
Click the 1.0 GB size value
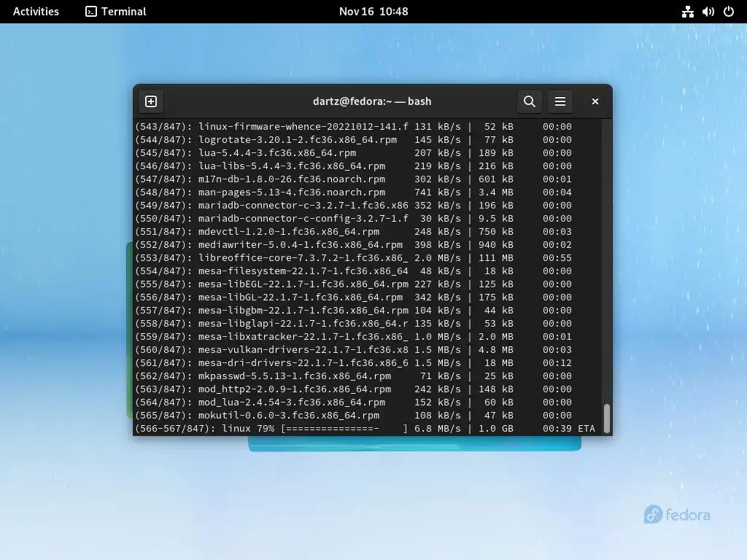coord(496,429)
